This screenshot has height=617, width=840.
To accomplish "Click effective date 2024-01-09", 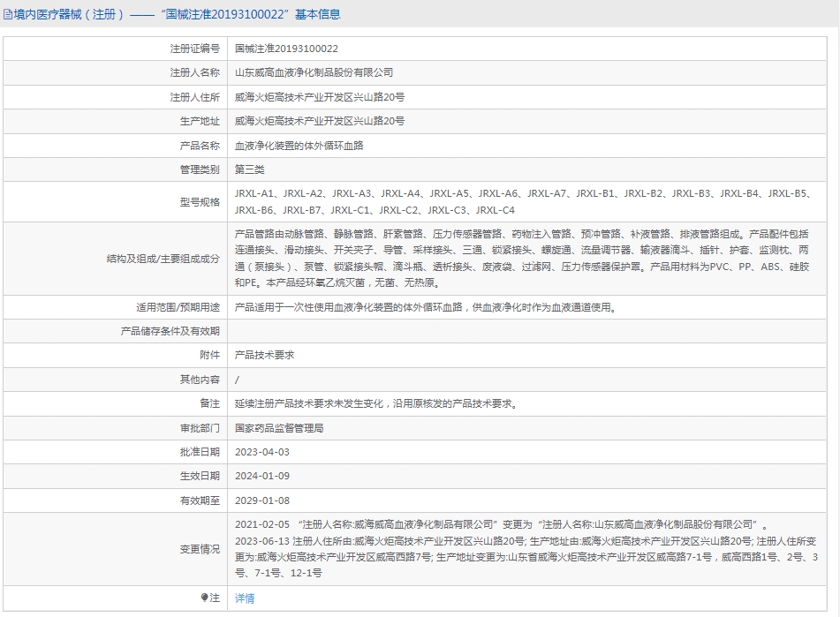I will tap(262, 476).
